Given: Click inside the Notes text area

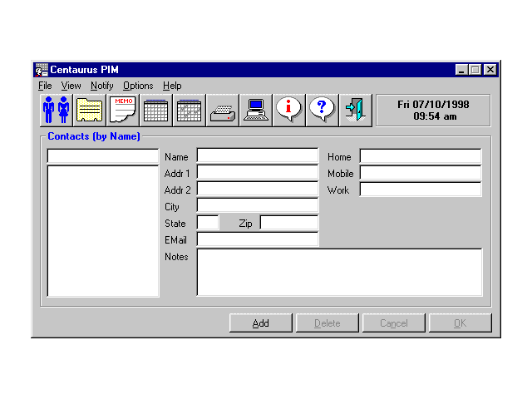Looking at the screenshot, I should [x=338, y=272].
